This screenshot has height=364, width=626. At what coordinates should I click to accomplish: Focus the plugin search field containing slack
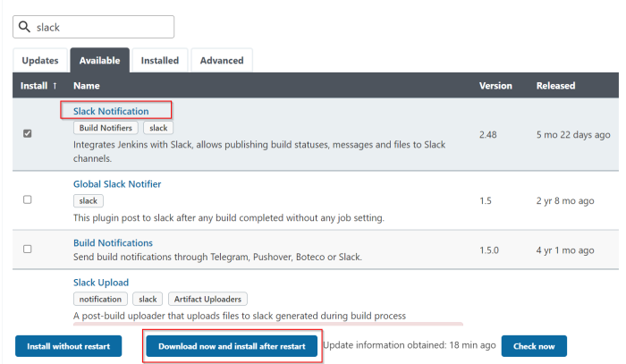(x=93, y=27)
